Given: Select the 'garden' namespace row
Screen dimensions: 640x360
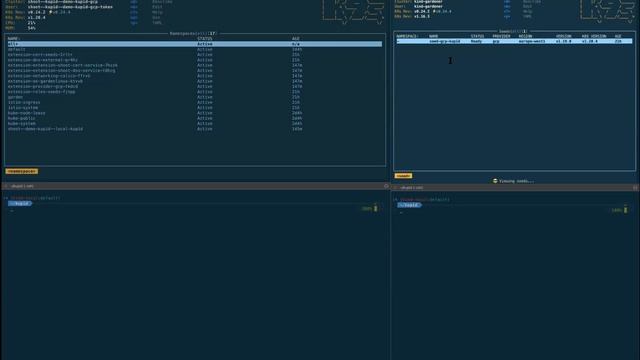Looking at the screenshot, I should (x=195, y=97).
